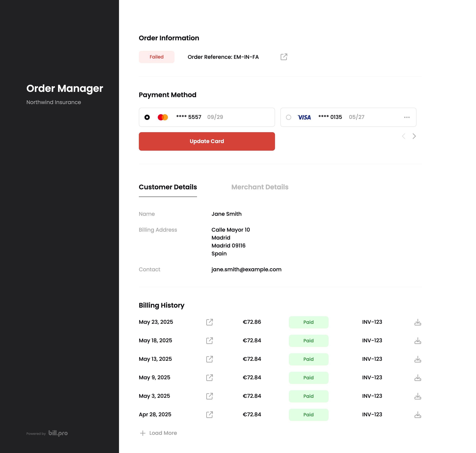Image resolution: width=476 pixels, height=453 pixels.
Task: Open external link for May 3, 2025 payment
Action: click(209, 396)
